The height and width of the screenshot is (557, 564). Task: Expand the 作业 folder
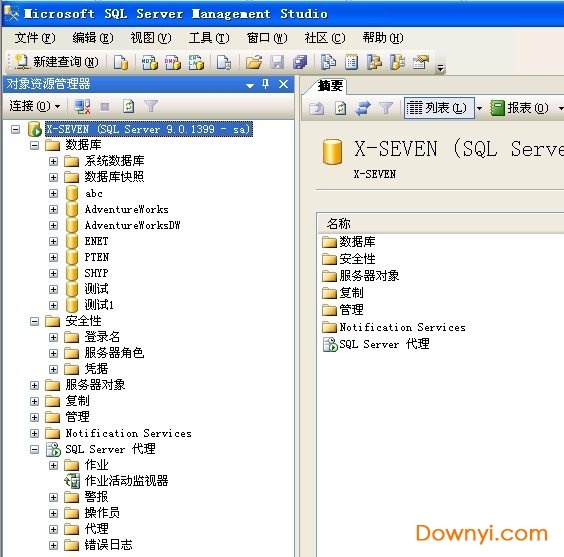54,465
